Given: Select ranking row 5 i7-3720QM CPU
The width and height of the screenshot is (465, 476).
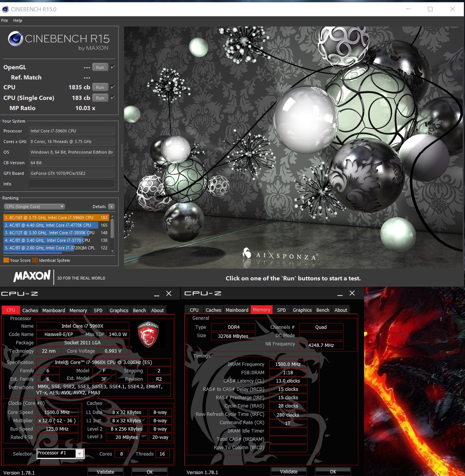Looking at the screenshot, I should (56, 248).
